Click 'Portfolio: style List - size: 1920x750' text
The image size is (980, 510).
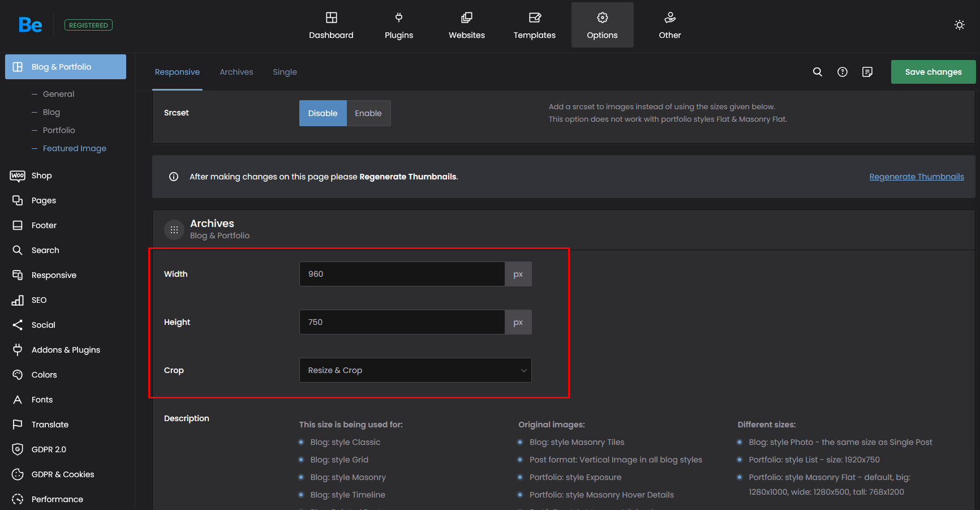(814, 460)
